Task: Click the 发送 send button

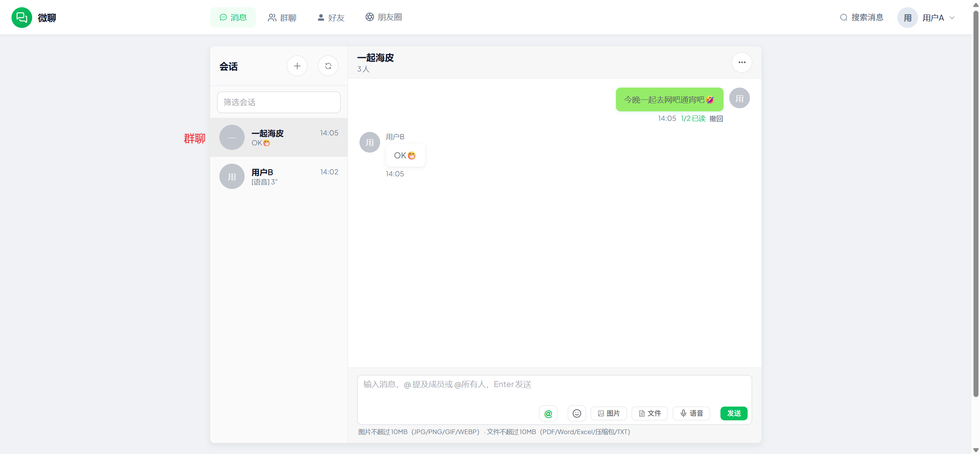Action: pyautogui.click(x=734, y=413)
